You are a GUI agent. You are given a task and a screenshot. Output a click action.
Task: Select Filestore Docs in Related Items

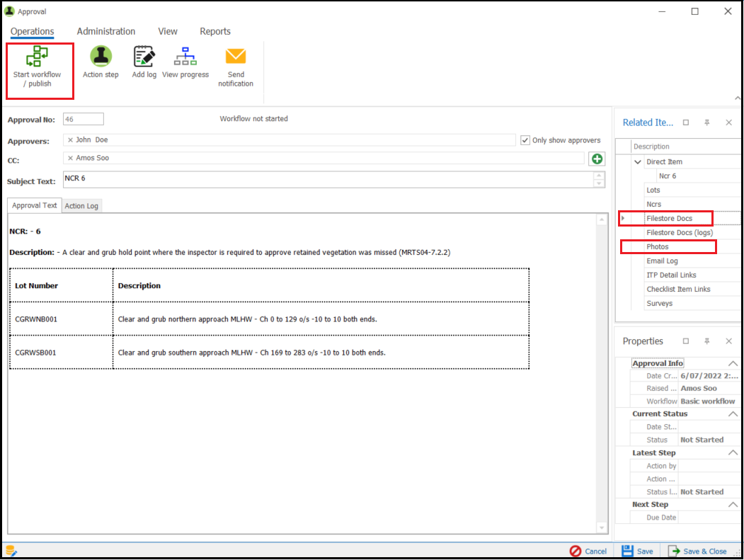(669, 219)
